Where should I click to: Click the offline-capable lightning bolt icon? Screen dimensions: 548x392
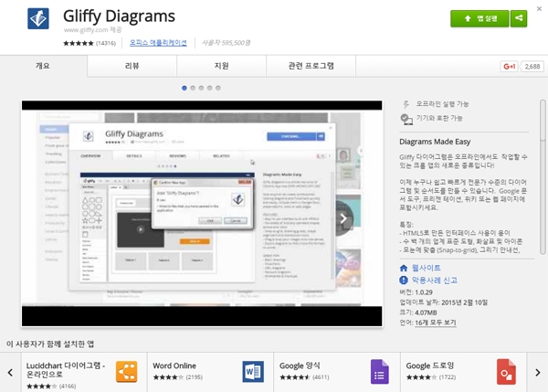coord(406,104)
